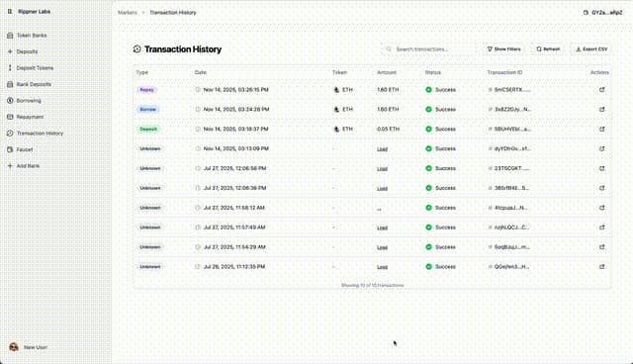Load the amount for Jul 27 12:06:36 PM transaction

click(x=382, y=189)
